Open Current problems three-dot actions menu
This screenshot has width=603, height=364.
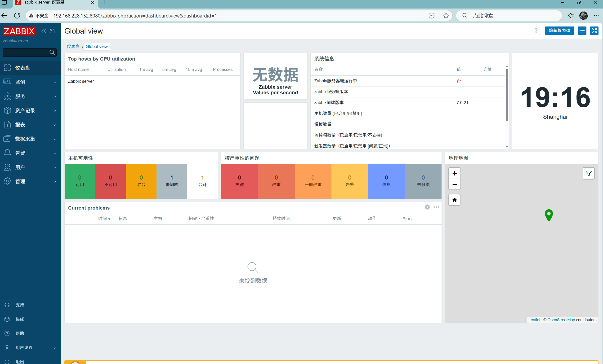(x=436, y=207)
